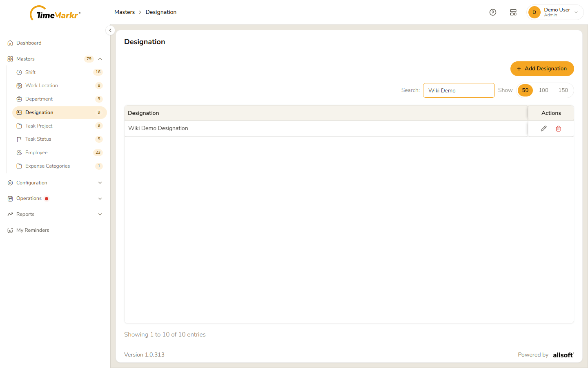Image resolution: width=588 pixels, height=368 pixels.
Task: Show 150 entries per page
Action: pos(563,90)
